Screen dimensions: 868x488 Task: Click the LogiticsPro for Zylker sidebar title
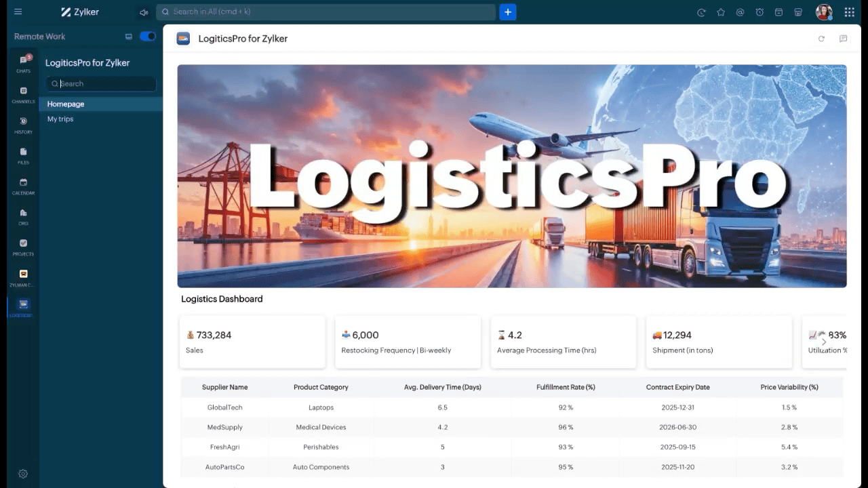click(x=87, y=62)
